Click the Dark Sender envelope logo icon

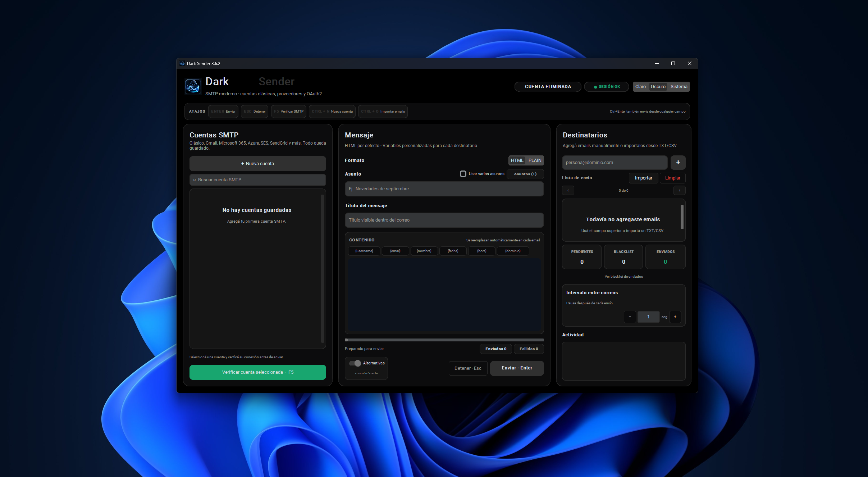193,86
